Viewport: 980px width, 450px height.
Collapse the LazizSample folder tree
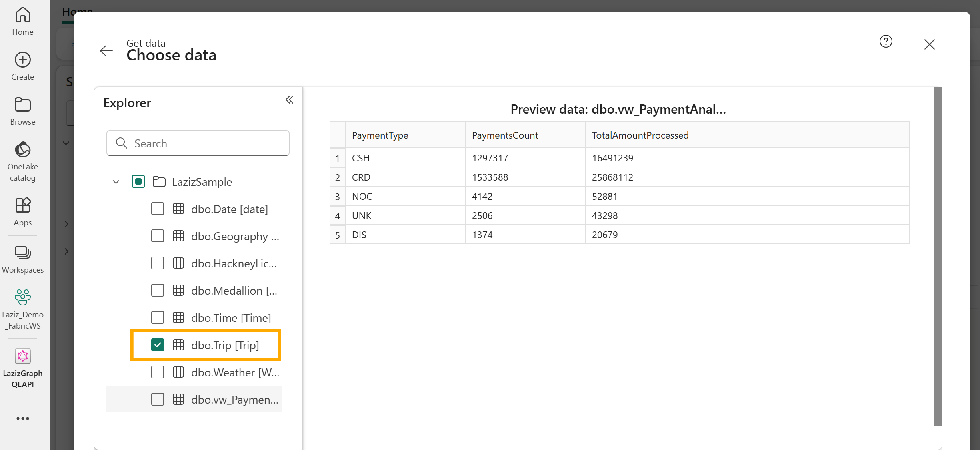click(116, 182)
